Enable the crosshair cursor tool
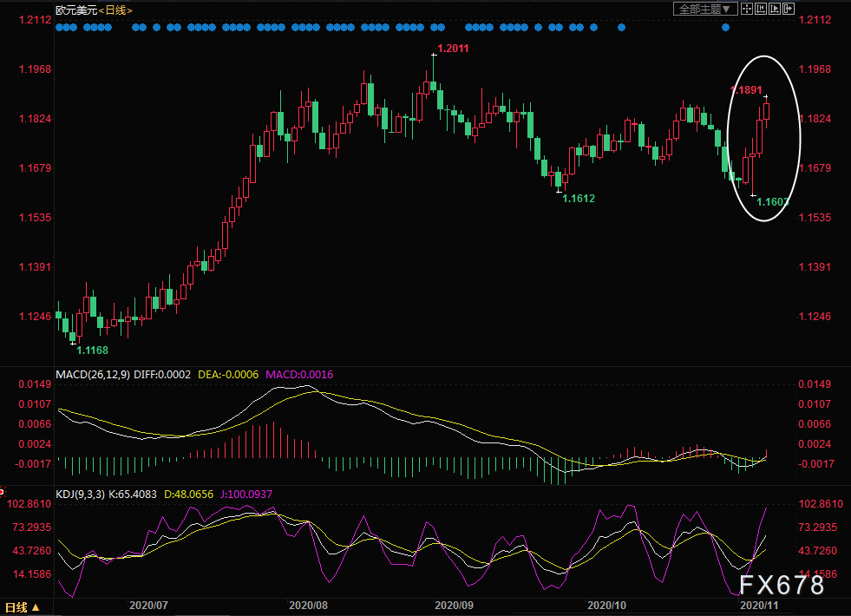 click(x=747, y=9)
